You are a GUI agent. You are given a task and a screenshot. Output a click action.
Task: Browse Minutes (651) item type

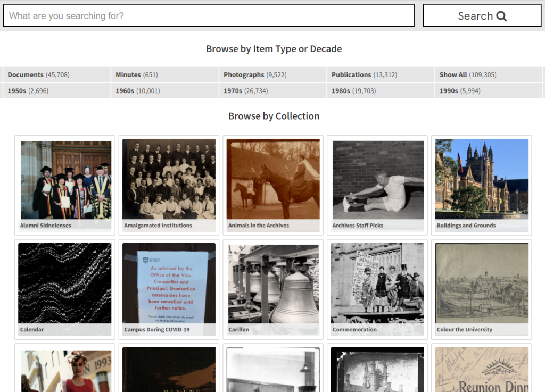click(165, 74)
